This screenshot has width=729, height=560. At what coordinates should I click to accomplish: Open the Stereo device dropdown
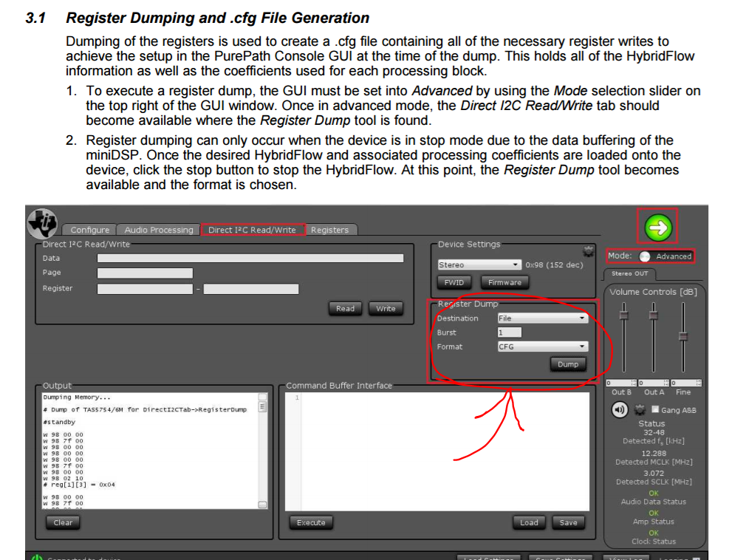click(x=479, y=264)
